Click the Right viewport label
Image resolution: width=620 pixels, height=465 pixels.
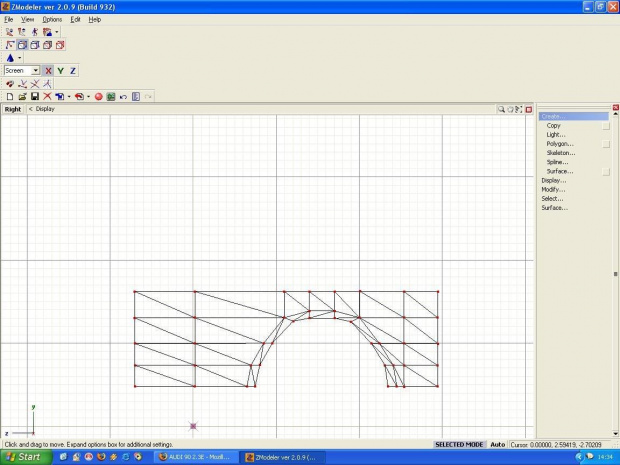click(x=13, y=109)
